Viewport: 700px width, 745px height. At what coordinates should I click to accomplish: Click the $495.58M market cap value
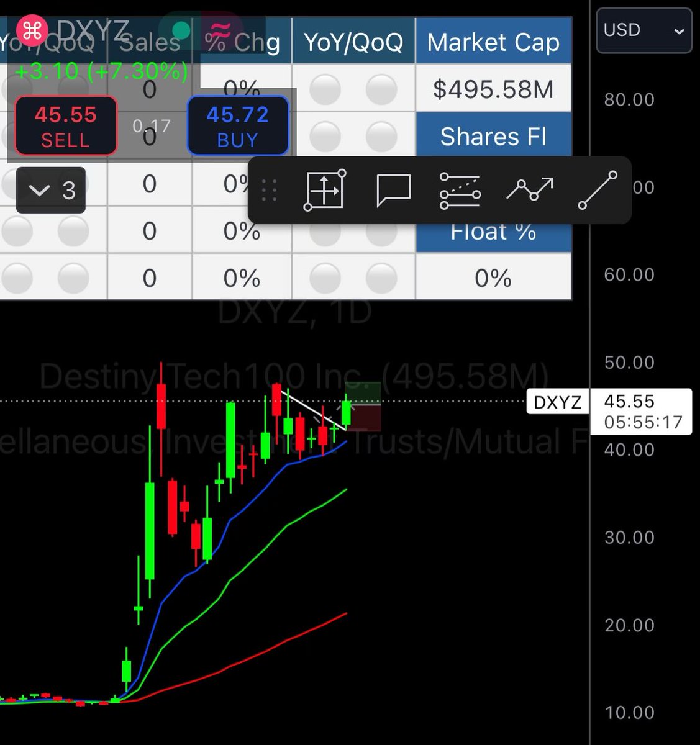(493, 89)
